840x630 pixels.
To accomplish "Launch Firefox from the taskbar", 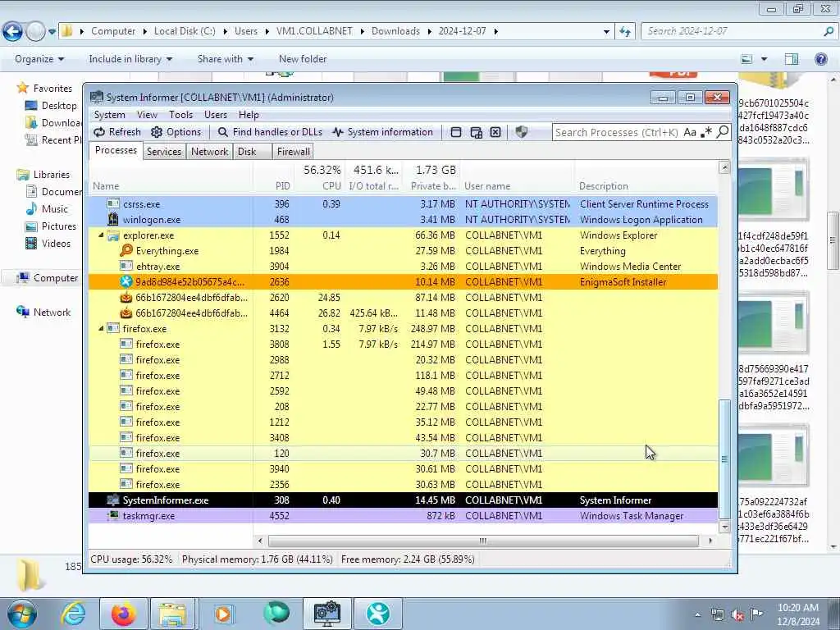I will [123, 614].
